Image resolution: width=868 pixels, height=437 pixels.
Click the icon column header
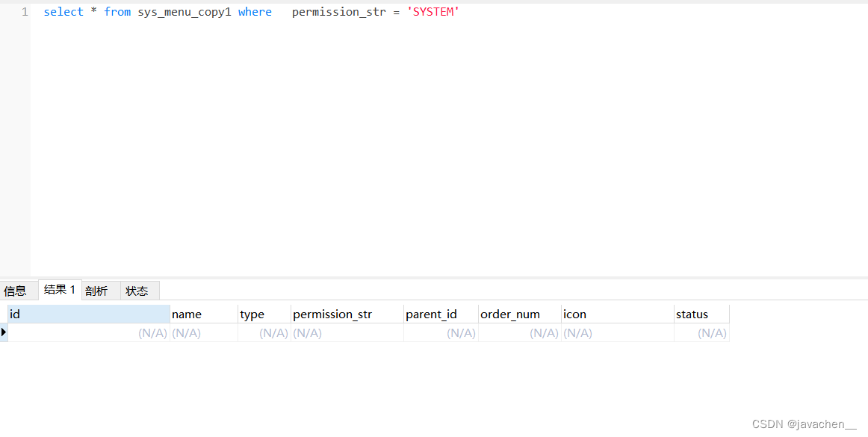pyautogui.click(x=574, y=314)
